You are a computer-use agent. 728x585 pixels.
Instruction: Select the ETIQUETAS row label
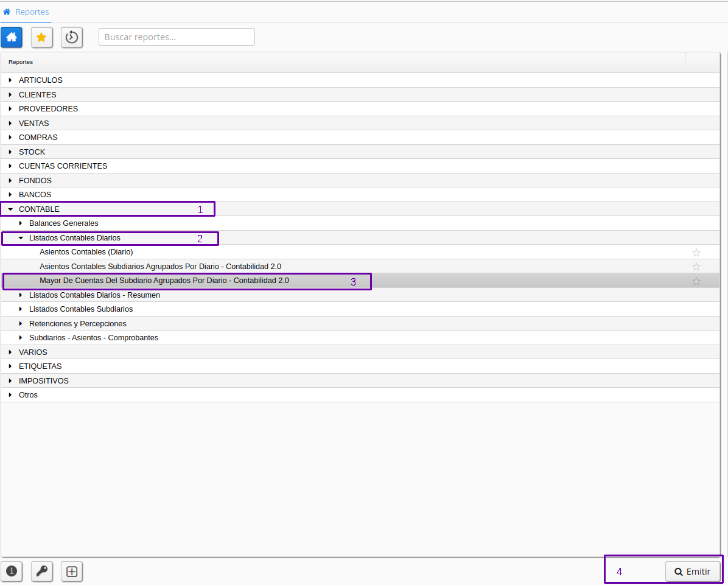pyautogui.click(x=40, y=366)
